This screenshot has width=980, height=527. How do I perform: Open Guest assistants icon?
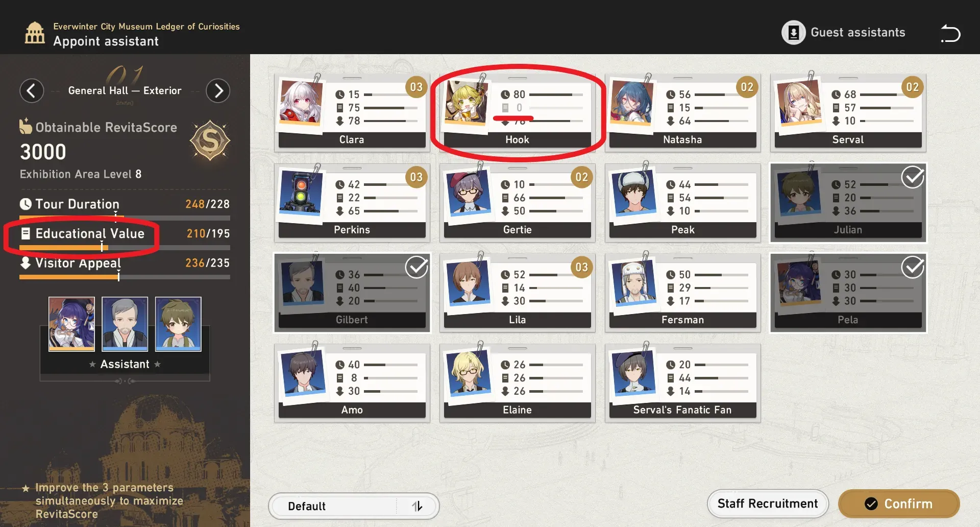[794, 33]
